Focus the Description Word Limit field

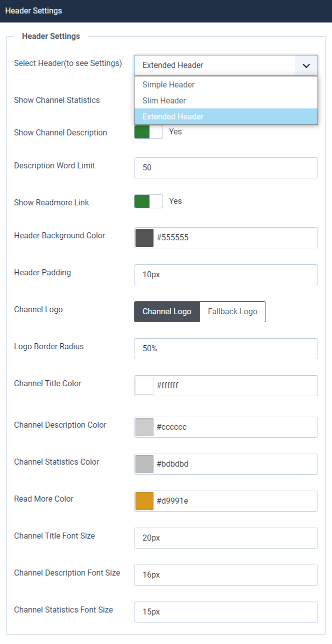pyautogui.click(x=225, y=168)
